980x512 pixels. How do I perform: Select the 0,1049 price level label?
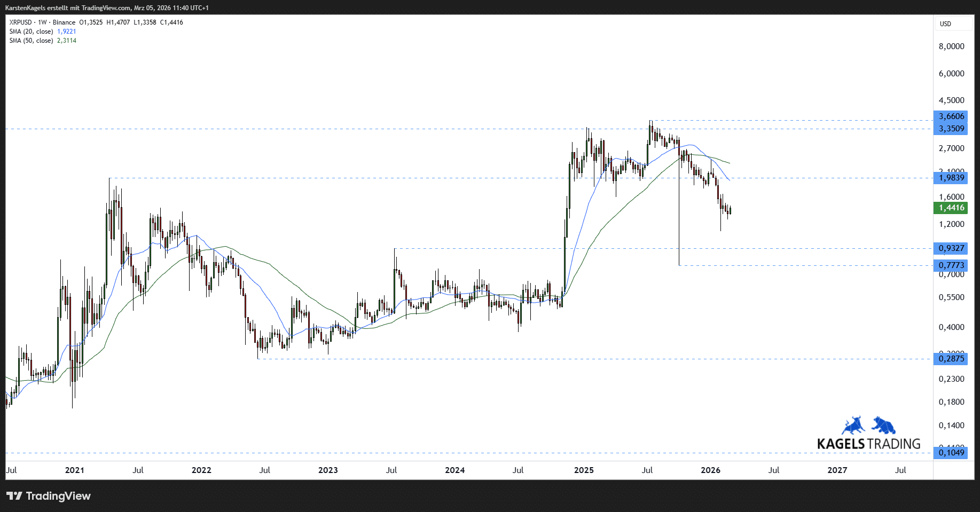951,453
